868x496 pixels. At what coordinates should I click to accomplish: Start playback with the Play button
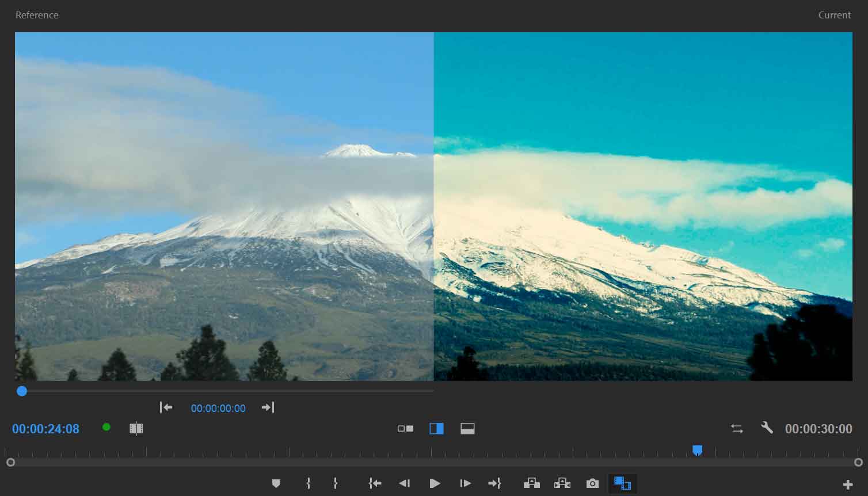pos(435,483)
